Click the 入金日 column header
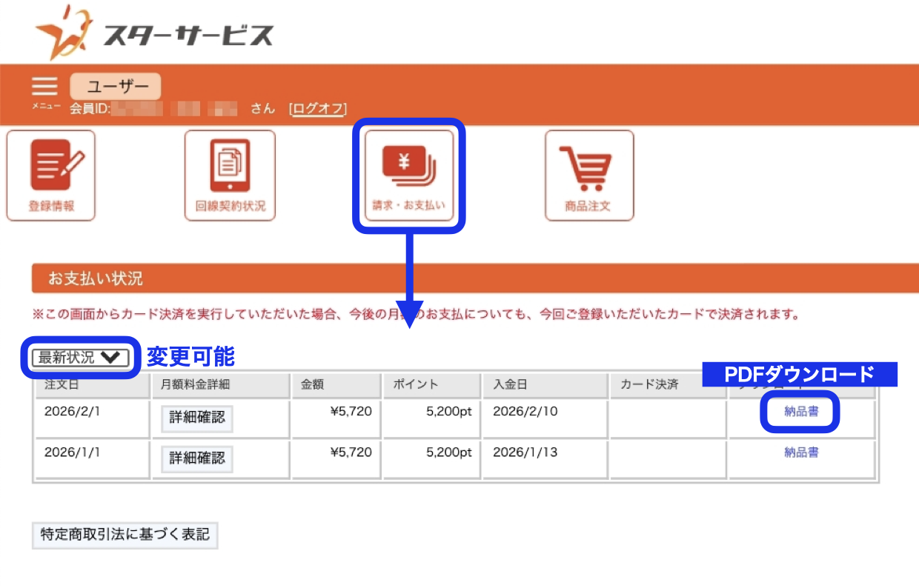 [544, 385]
